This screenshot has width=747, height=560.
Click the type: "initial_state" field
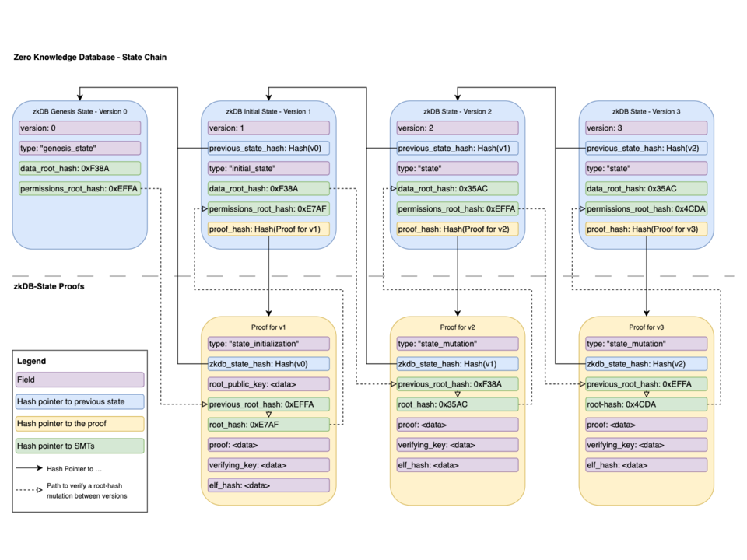click(268, 169)
